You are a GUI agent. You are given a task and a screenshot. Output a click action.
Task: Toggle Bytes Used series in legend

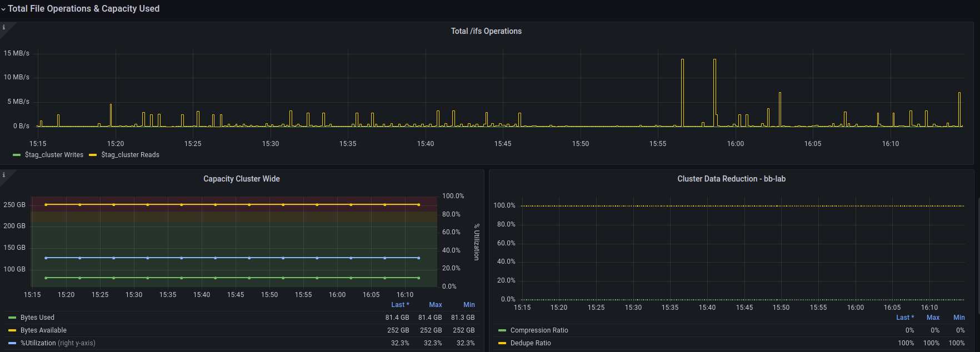(x=37, y=318)
